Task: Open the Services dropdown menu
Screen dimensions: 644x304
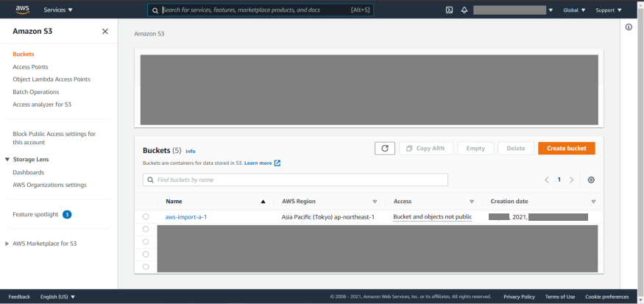Action: click(x=58, y=10)
